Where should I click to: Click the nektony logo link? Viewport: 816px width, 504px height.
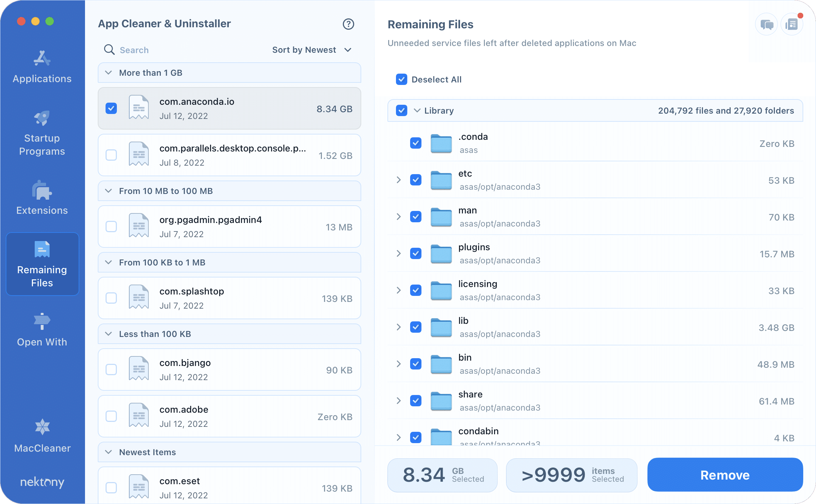(x=42, y=482)
